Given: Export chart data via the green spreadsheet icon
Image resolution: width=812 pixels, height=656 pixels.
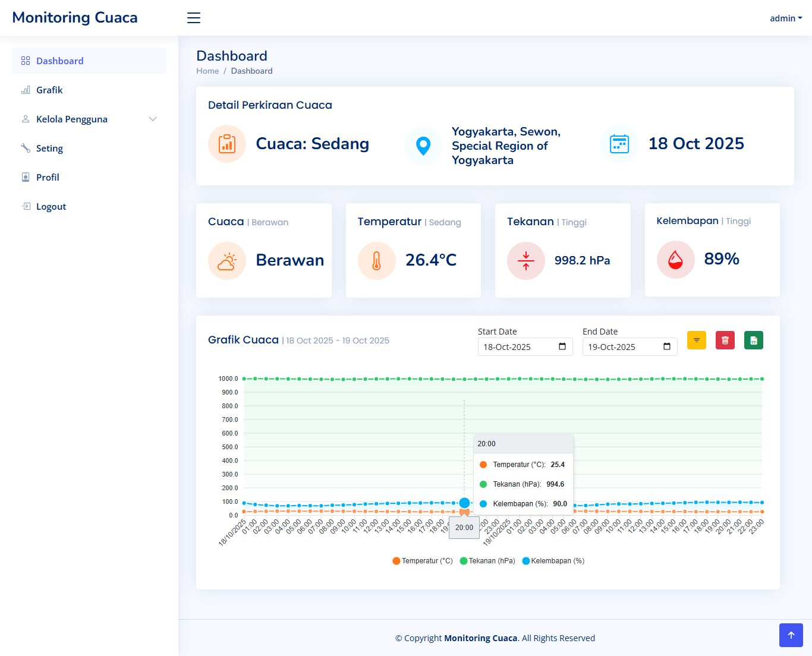Looking at the screenshot, I should point(753,340).
